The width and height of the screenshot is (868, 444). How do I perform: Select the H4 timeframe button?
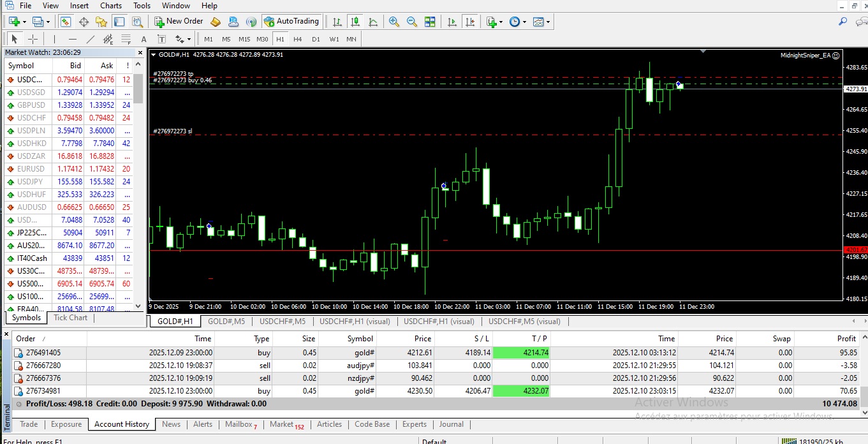(x=298, y=39)
